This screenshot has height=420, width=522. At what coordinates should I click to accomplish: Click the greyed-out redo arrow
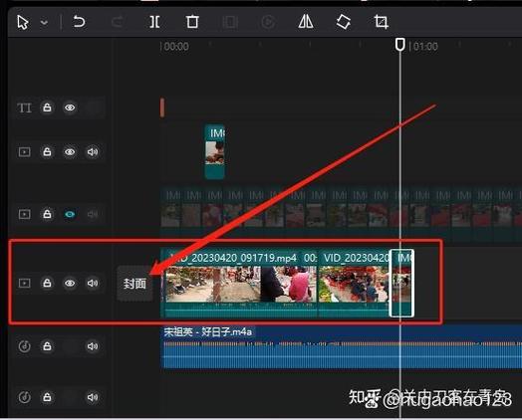point(118,22)
